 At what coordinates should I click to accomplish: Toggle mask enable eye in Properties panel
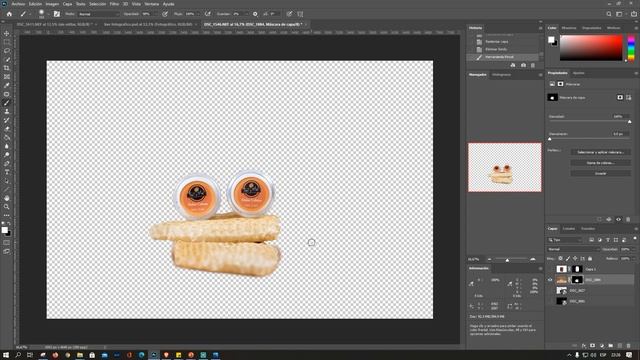click(x=618, y=220)
